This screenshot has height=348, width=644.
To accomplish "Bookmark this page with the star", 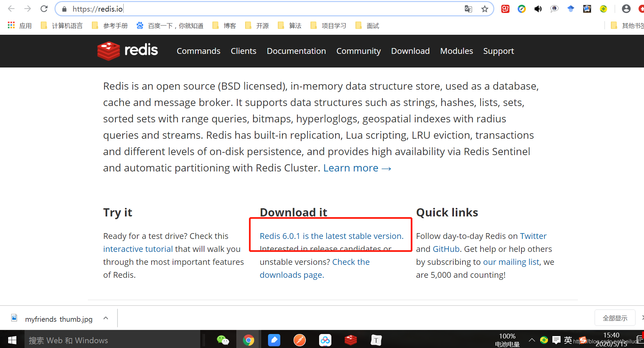I will (485, 9).
